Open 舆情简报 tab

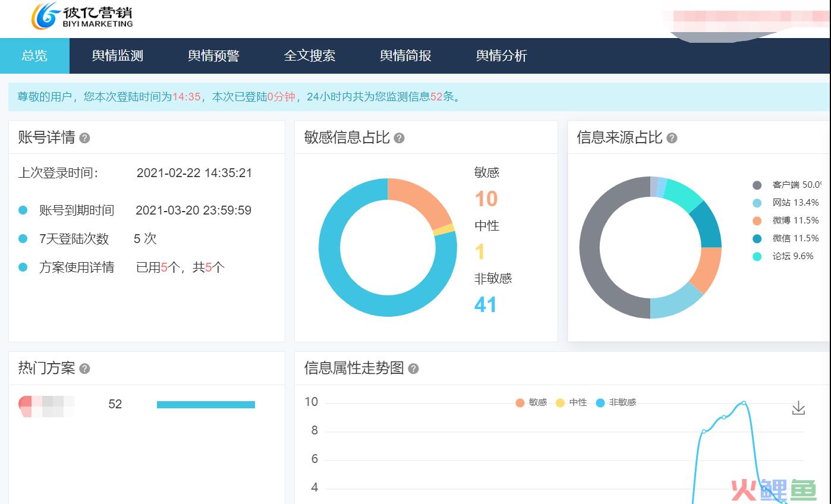405,56
